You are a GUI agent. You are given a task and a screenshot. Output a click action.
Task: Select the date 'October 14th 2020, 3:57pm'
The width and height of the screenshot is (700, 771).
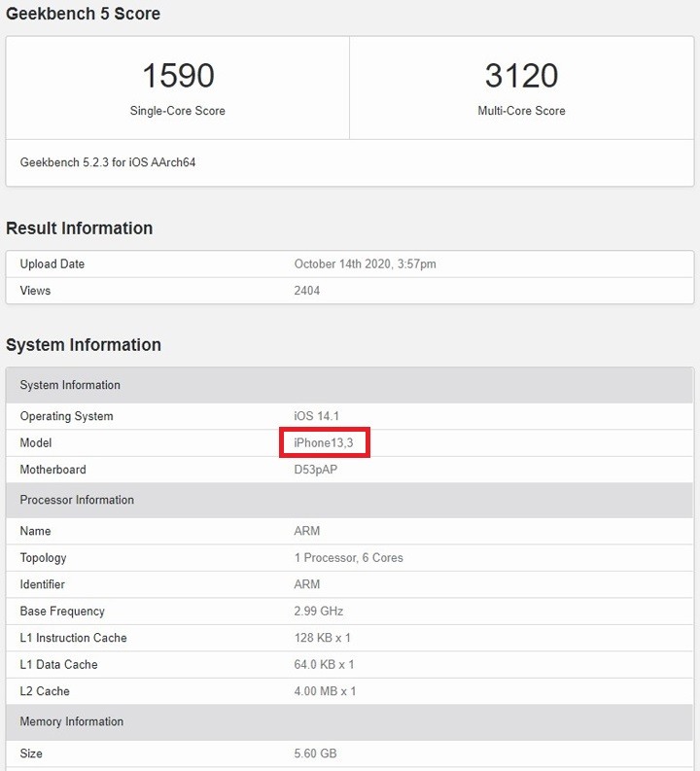point(365,264)
